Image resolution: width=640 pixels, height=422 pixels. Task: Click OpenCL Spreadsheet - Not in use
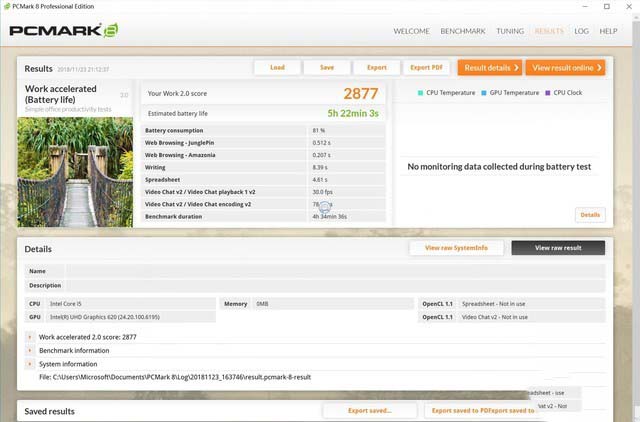(x=531, y=304)
